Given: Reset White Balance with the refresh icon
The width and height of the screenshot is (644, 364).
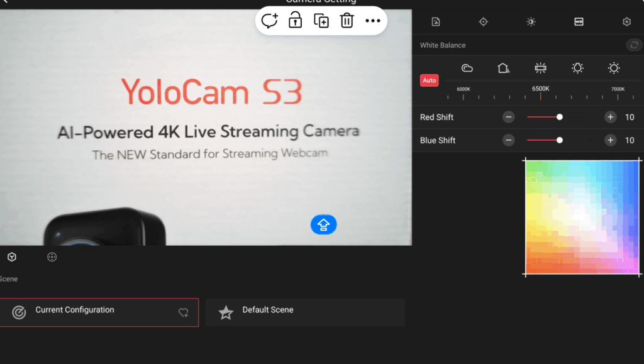Looking at the screenshot, I should pos(634,45).
